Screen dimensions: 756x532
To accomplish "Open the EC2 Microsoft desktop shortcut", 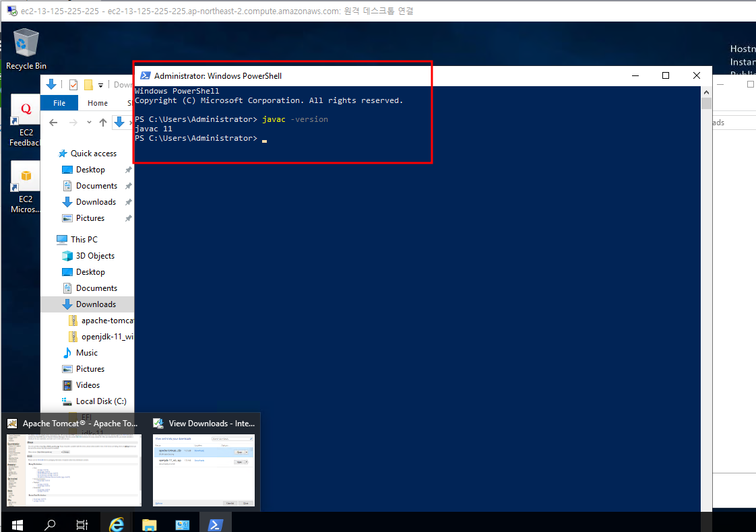I will pos(25,187).
